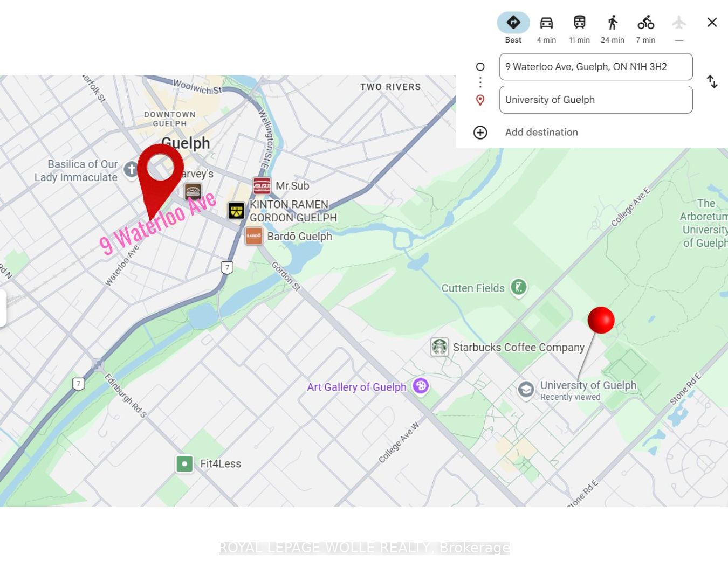This screenshot has height=582, width=728.
Task: Open the Starbucks Coffee Company marker
Action: [x=439, y=347]
